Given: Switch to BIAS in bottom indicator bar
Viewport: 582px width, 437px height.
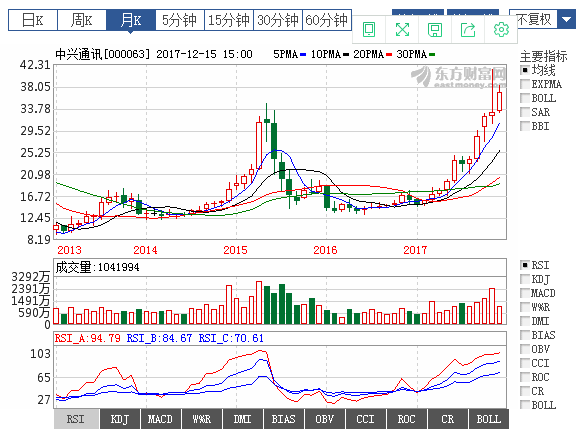Looking at the screenshot, I should [x=284, y=419].
